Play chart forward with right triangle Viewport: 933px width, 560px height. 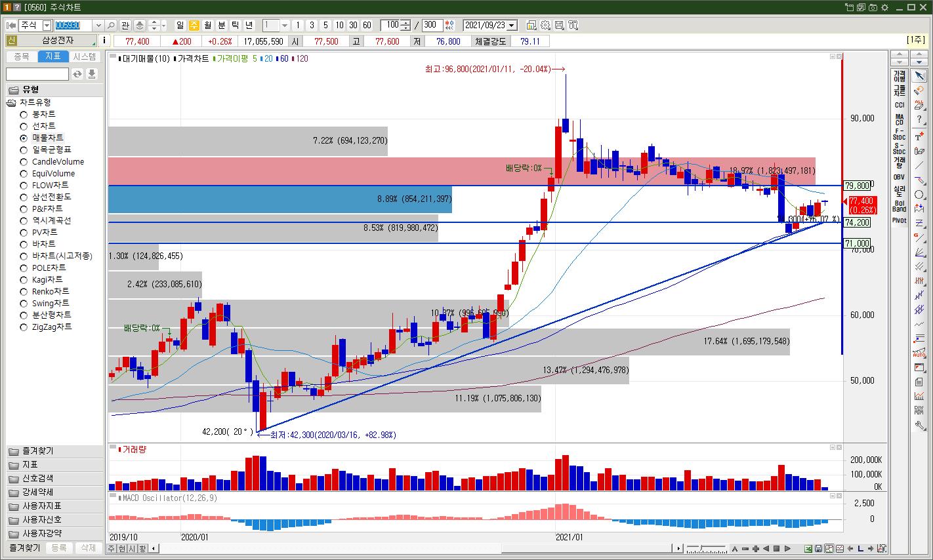(x=787, y=549)
